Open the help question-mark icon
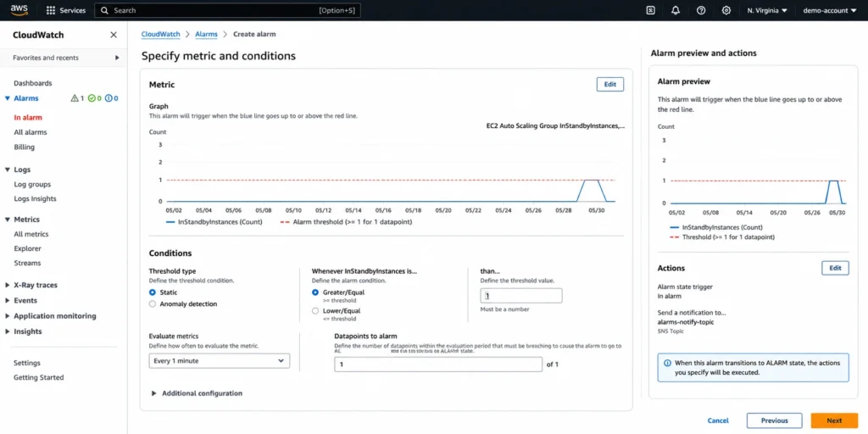This screenshot has height=434, width=868. point(701,10)
